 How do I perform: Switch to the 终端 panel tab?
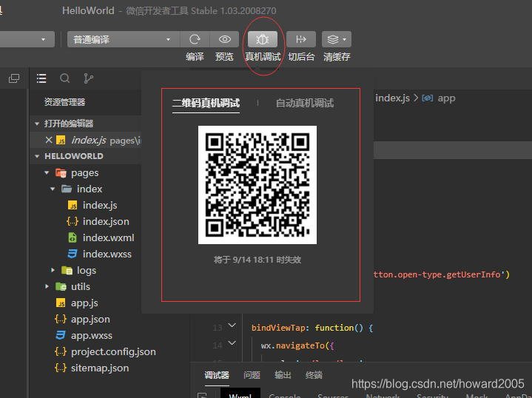pos(314,375)
